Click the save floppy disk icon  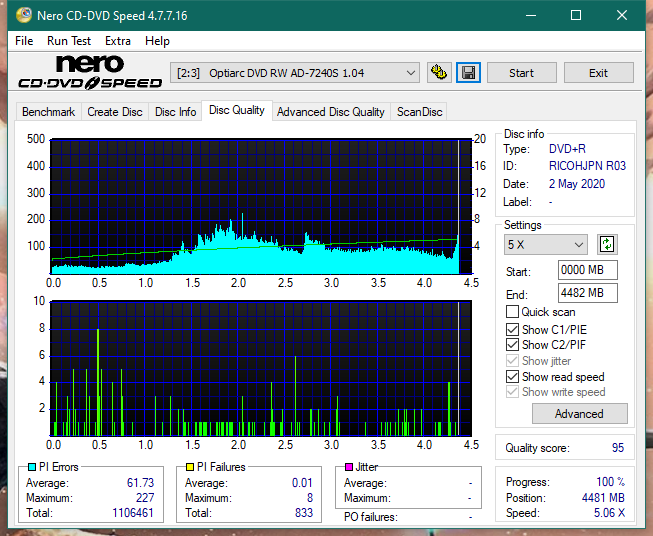[x=469, y=73]
